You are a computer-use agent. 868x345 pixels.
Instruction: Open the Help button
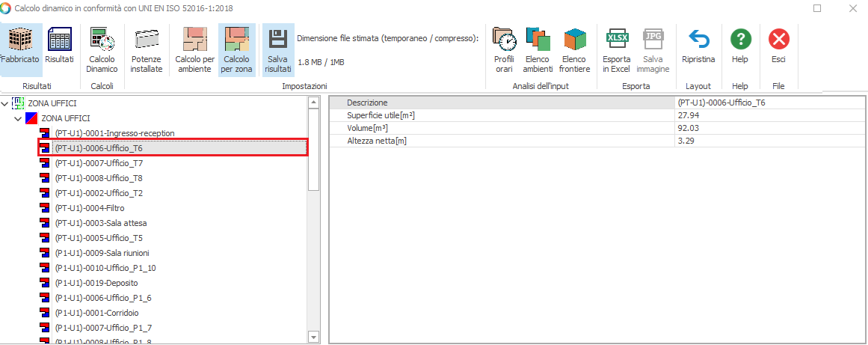click(740, 48)
